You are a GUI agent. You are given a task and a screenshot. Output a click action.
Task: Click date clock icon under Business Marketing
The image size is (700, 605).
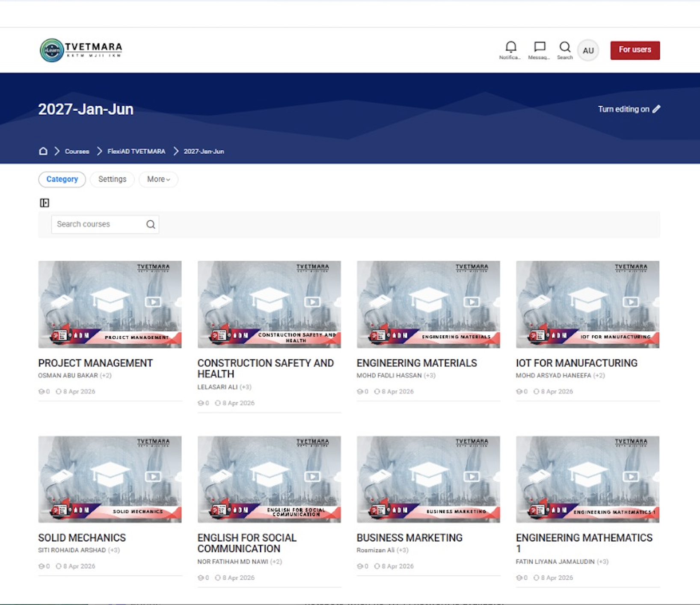coord(377,566)
